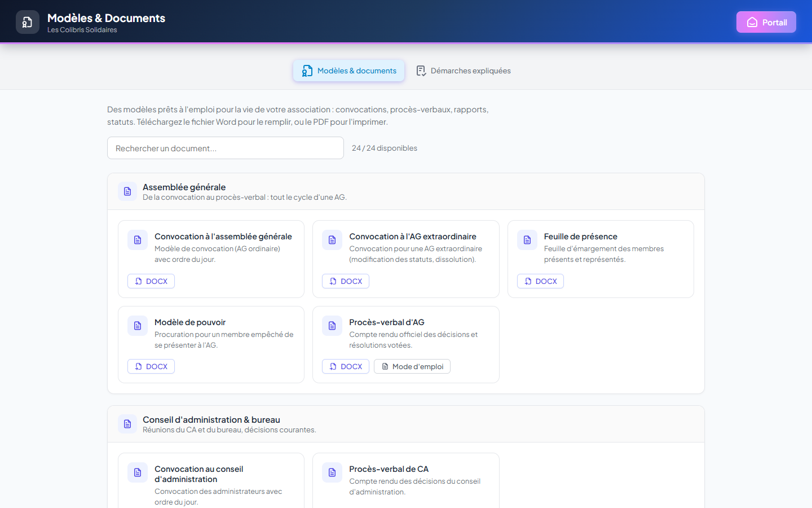The image size is (812, 508).
Task: Click the Modèle de pouvoir document icon
Action: tap(138, 326)
